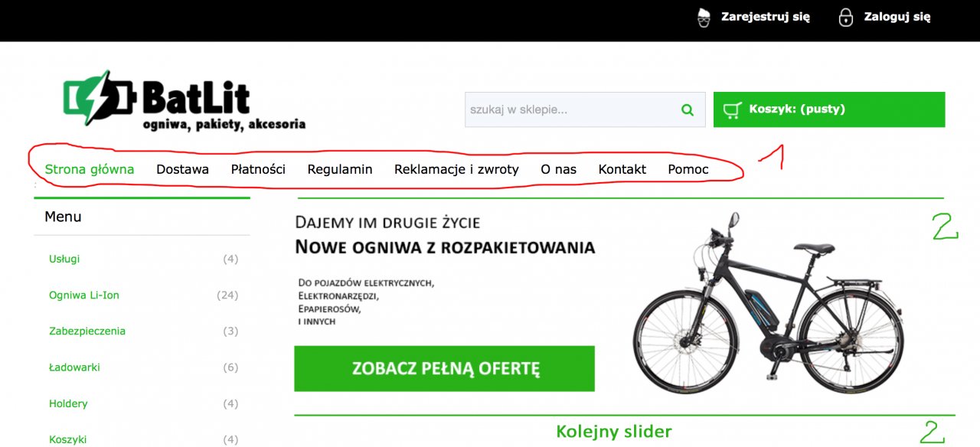
Task: Open the Ładowarki category link
Action: click(74, 367)
